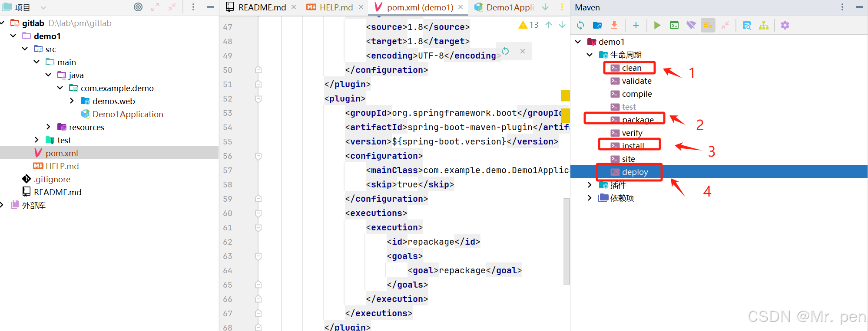Select pom.xml in Project tree
Viewport: 868px width, 331px height.
[x=56, y=153]
